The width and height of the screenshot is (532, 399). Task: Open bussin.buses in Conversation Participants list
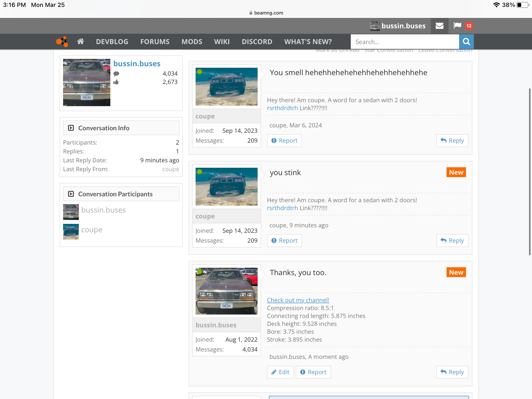click(103, 210)
